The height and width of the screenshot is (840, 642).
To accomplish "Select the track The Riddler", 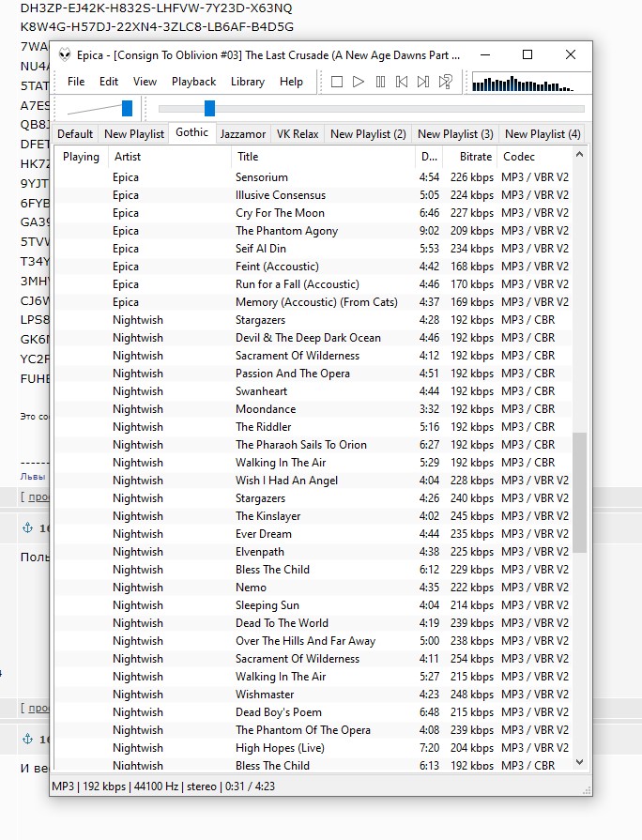I will (313, 427).
